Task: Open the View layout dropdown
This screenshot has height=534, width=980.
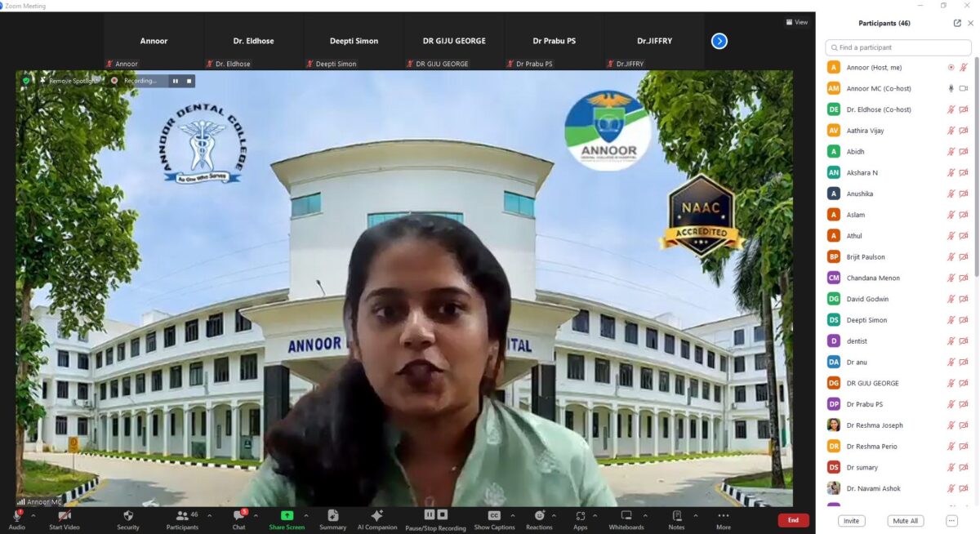Action: [x=796, y=22]
